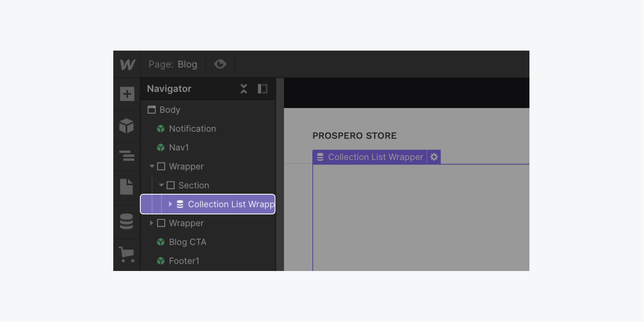The width and height of the screenshot is (644, 322).
Task: Click the Body page icon
Action: 151,110
